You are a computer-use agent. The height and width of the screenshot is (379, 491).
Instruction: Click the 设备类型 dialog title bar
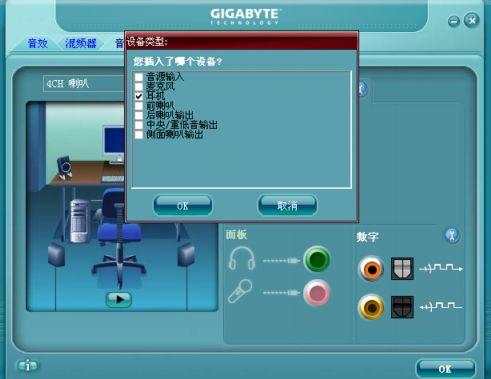tap(242, 42)
